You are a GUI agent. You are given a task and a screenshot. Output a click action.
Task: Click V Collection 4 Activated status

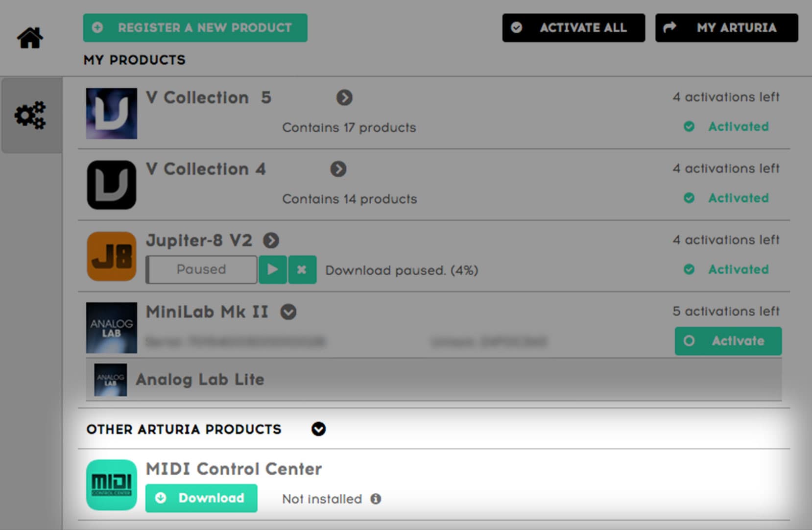726,198
